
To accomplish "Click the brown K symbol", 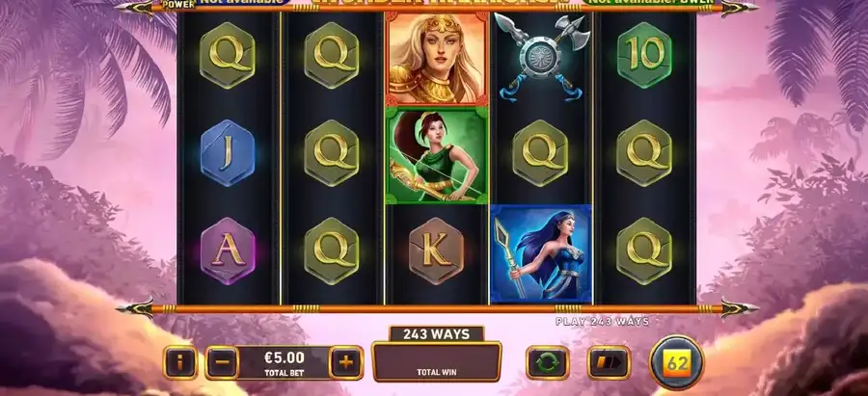I will [x=436, y=251].
